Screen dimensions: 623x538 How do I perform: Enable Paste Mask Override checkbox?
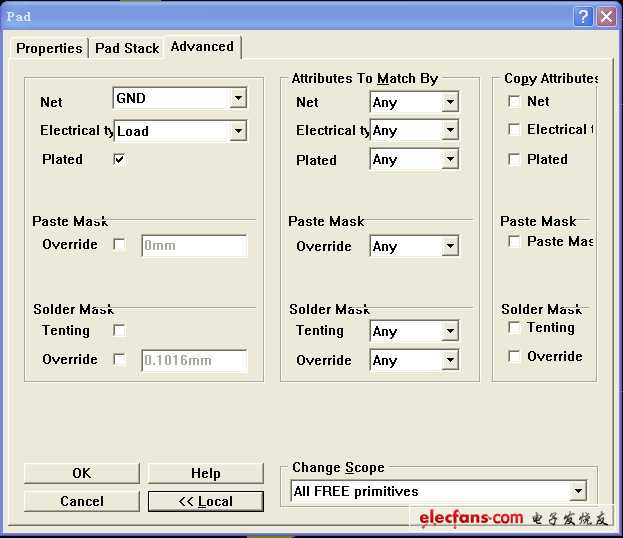[119, 244]
